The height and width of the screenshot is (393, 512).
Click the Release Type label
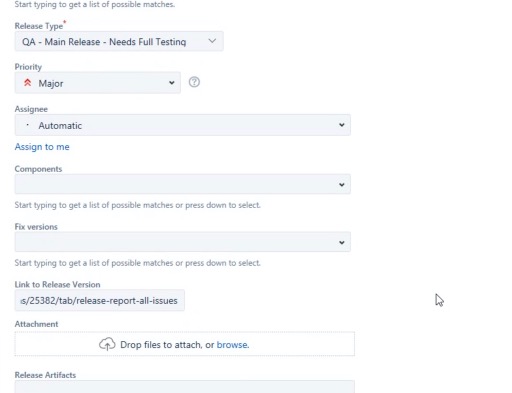pos(39,26)
